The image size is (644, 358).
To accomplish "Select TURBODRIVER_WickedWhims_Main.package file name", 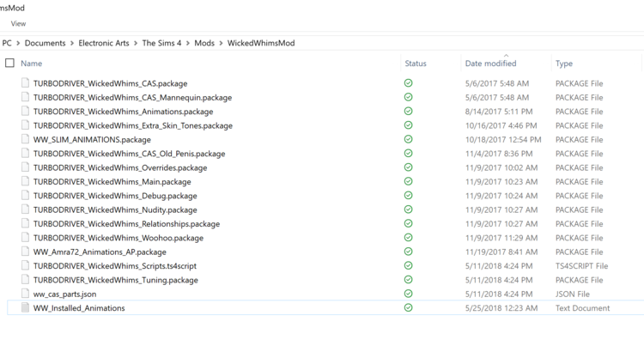I will click(112, 181).
